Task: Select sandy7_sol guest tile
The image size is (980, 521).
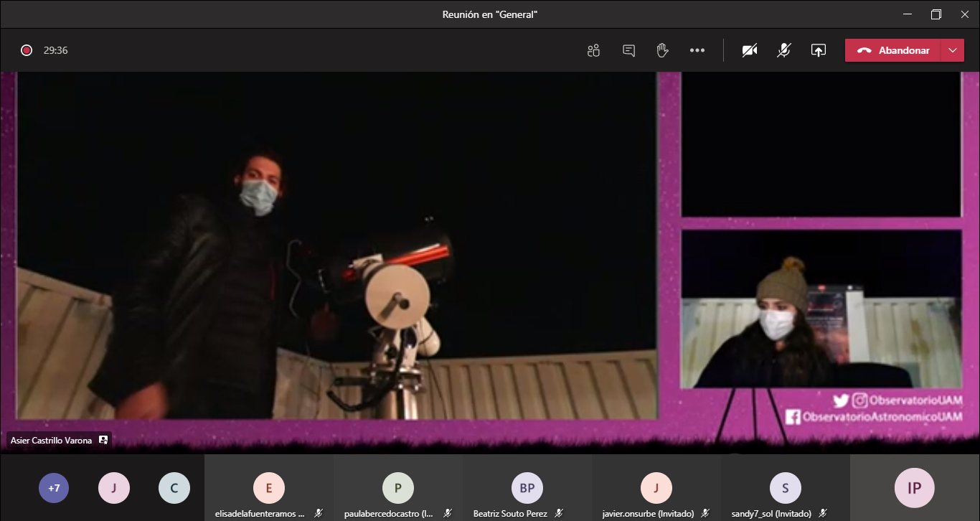Action: tap(786, 489)
